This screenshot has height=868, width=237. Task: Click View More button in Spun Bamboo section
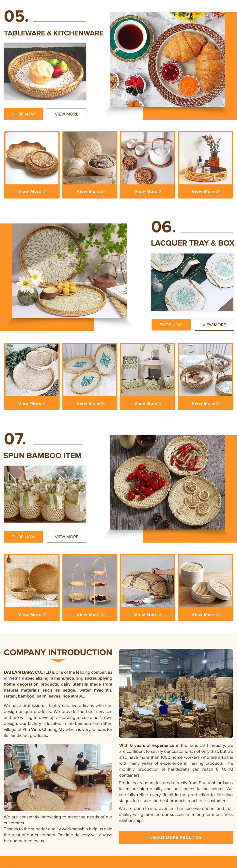66,537
